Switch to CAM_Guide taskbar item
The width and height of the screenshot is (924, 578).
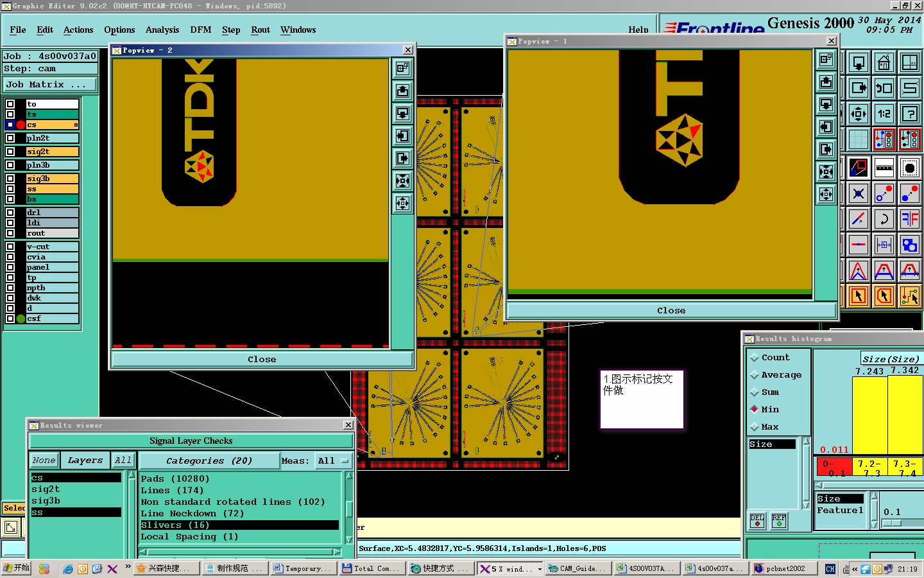[x=577, y=568]
